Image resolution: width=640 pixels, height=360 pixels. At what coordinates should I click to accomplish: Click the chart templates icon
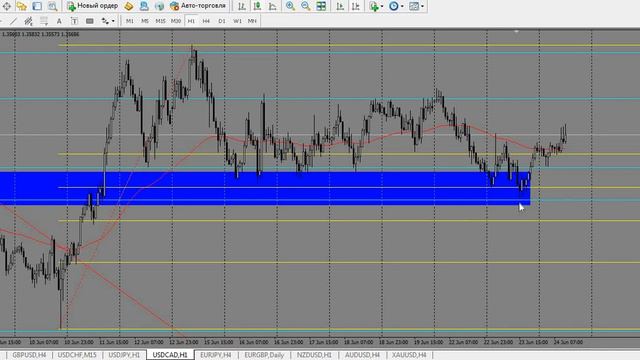point(414,6)
